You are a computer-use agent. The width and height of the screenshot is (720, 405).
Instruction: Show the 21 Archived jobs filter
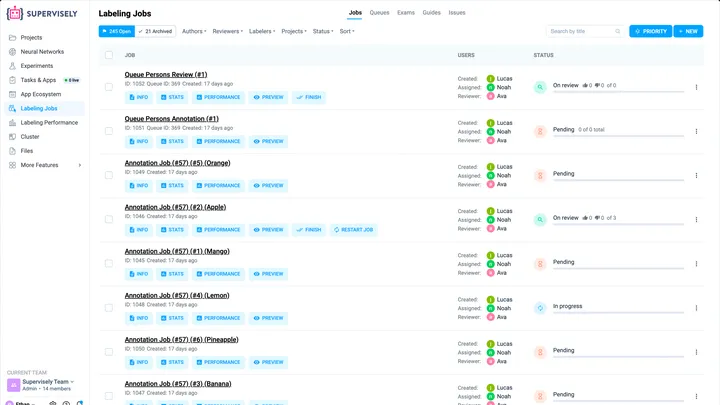point(155,31)
